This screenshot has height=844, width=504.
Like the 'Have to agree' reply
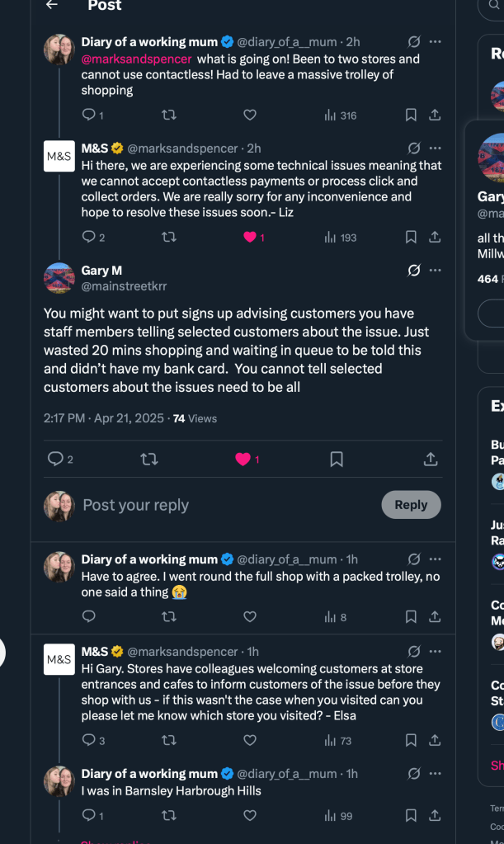pos(250,616)
